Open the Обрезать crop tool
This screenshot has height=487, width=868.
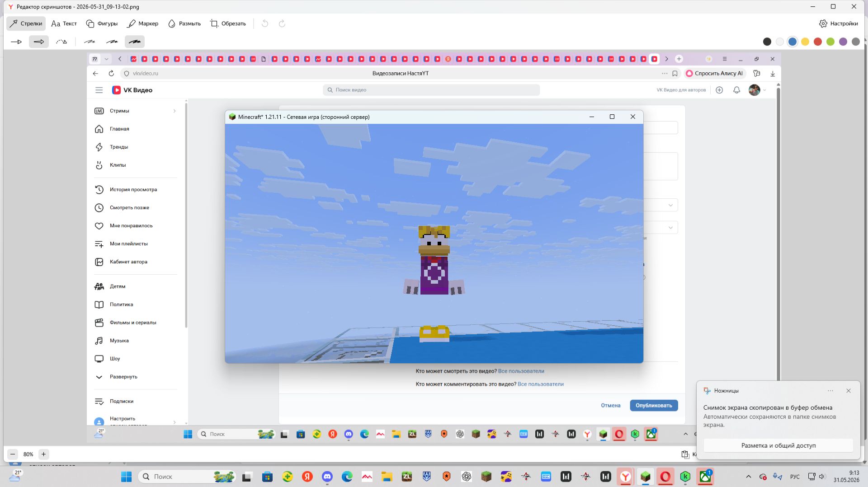228,23
